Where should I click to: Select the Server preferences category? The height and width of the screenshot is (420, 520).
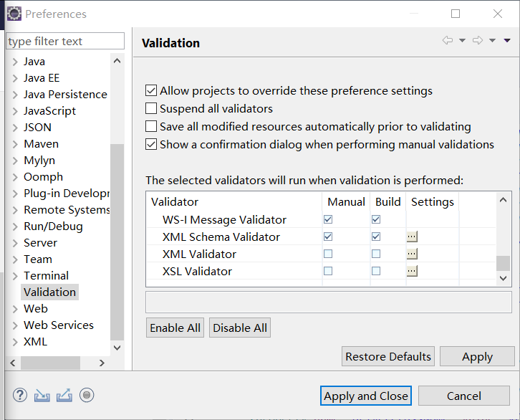click(40, 243)
